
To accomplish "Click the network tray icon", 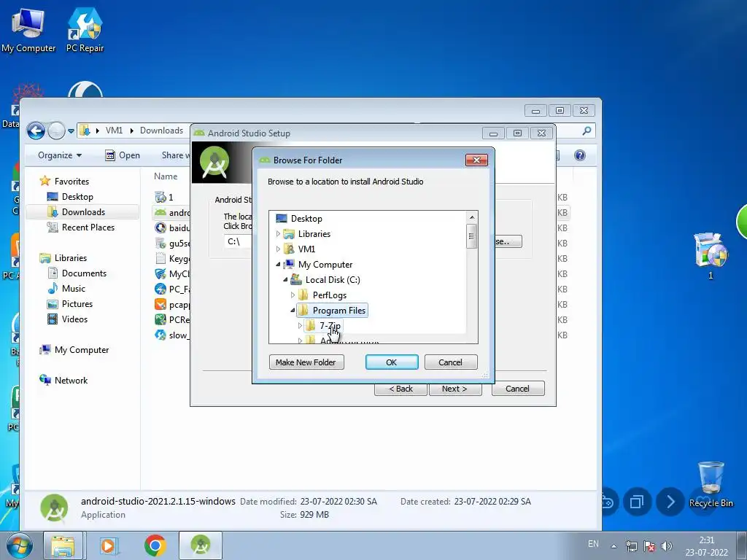I will tap(632, 545).
